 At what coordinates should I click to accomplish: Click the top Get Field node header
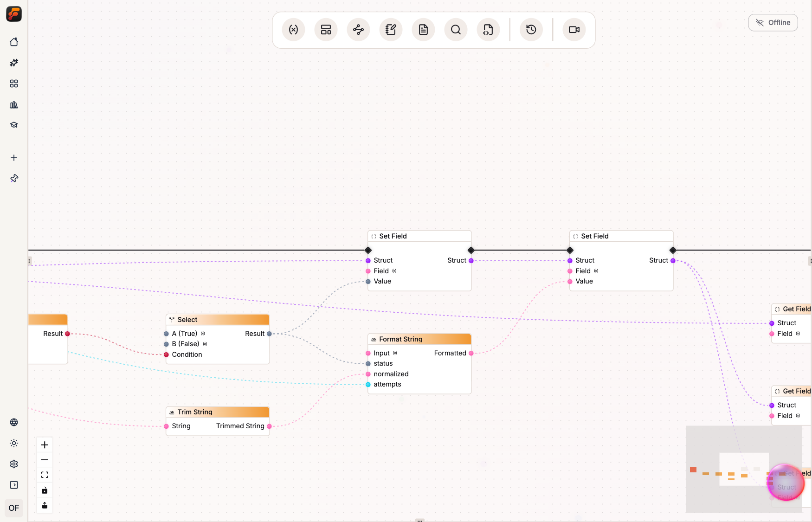point(792,309)
